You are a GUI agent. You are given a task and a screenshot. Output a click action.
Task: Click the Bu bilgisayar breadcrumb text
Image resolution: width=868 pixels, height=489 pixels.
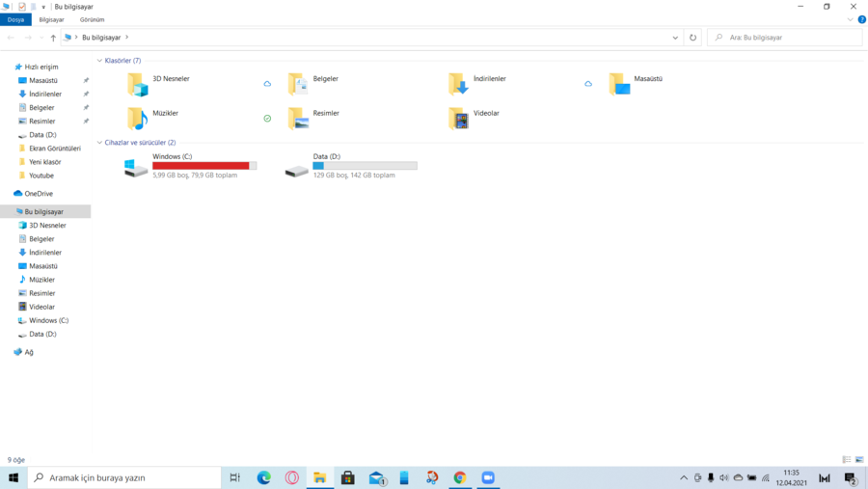pyautogui.click(x=101, y=38)
